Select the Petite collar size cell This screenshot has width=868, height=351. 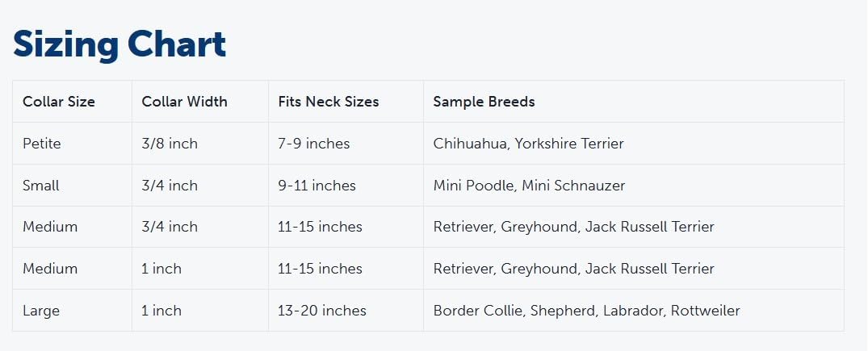pyautogui.click(x=42, y=144)
